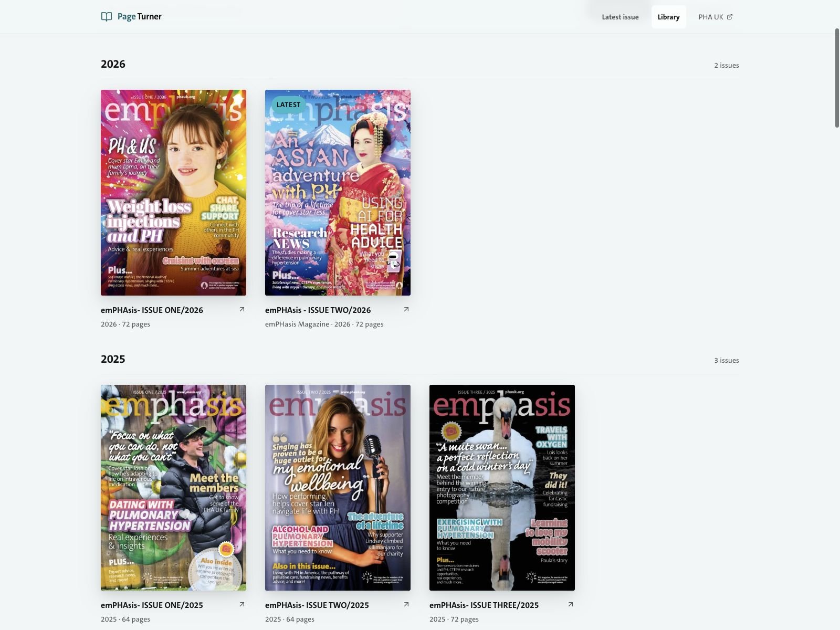Open the emPHAsis- ISSUE TWO/2025 title link
The width and height of the screenshot is (840, 630).
[317, 605]
